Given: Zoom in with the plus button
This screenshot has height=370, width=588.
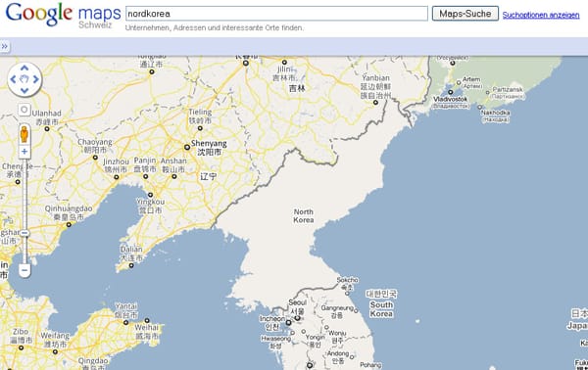Looking at the screenshot, I should 24,152.
